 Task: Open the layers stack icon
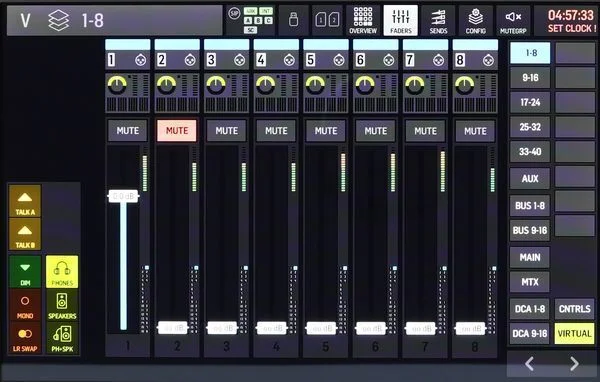coord(59,20)
